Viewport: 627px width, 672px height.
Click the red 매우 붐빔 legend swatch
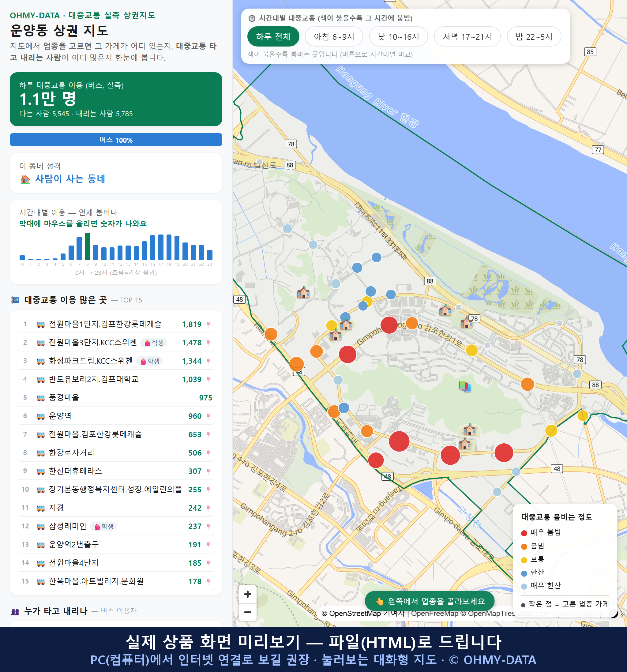pos(524,533)
